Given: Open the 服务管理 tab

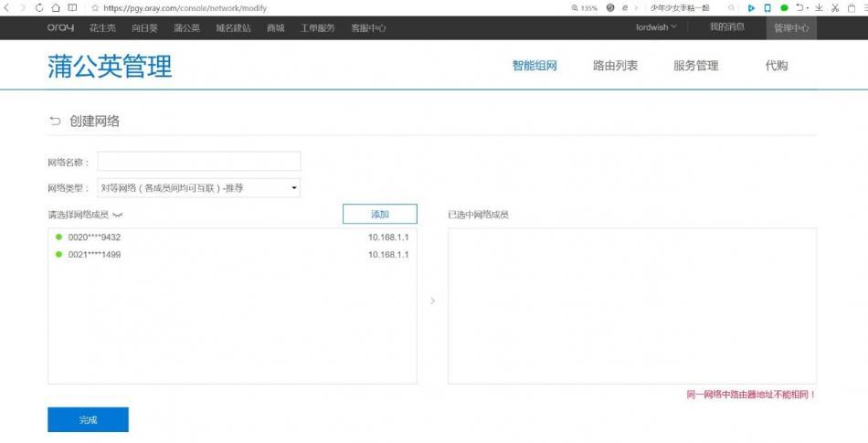Looking at the screenshot, I should 695,66.
